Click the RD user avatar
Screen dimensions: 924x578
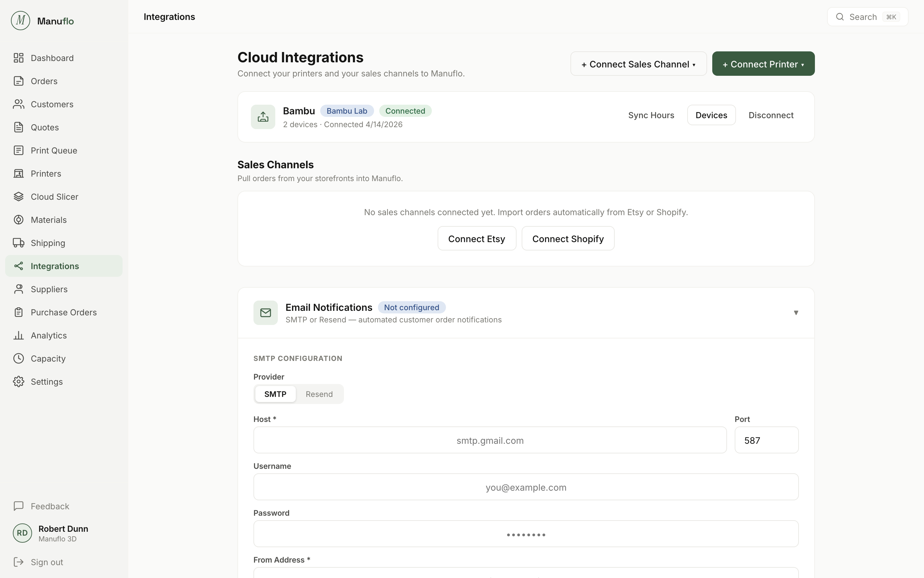point(22,533)
